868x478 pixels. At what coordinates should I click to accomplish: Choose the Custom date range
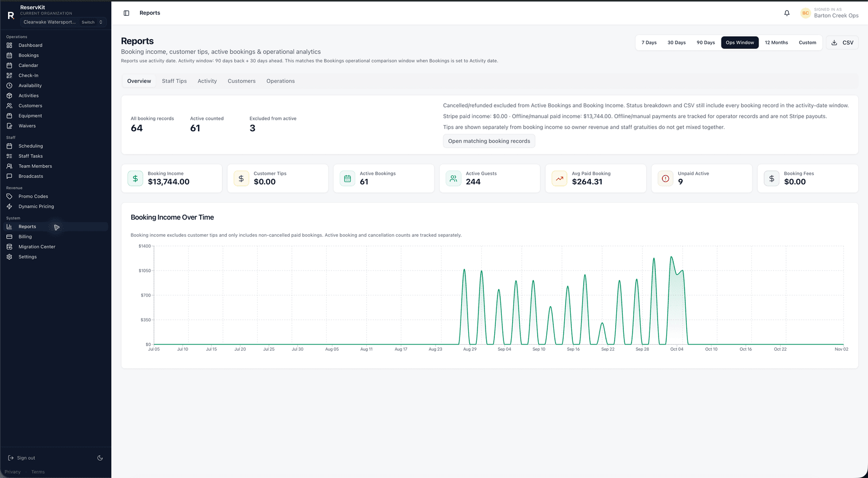pyautogui.click(x=807, y=43)
